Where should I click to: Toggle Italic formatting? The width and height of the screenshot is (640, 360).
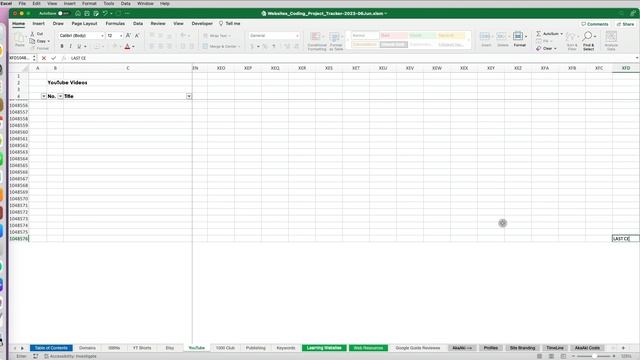point(70,46)
